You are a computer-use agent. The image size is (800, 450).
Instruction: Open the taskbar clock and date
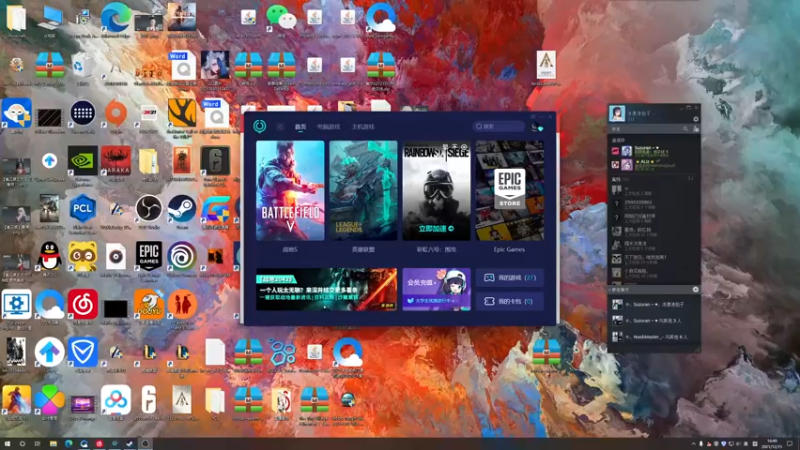(x=772, y=444)
